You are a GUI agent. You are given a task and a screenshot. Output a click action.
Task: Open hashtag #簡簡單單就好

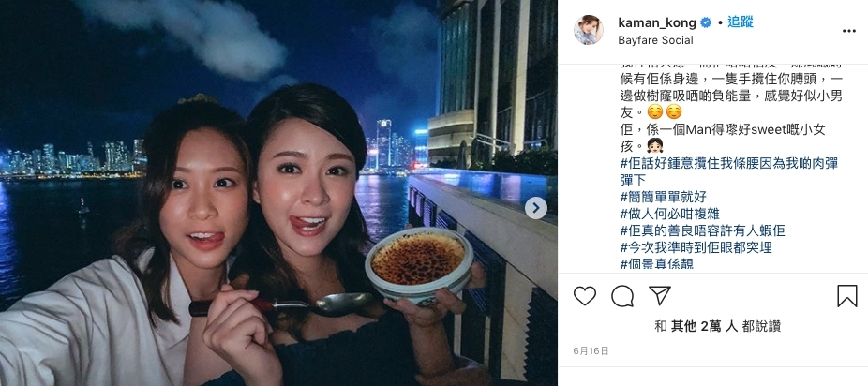pyautogui.click(x=663, y=197)
